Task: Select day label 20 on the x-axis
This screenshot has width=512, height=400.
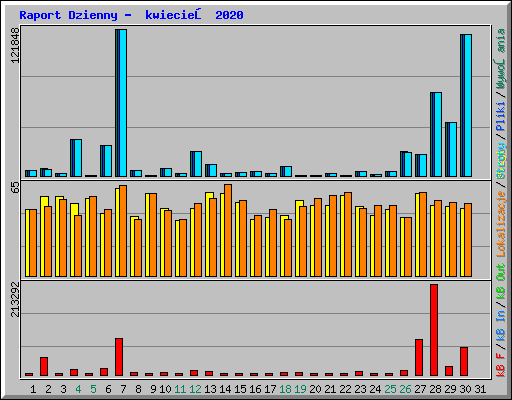Action: coord(315,389)
